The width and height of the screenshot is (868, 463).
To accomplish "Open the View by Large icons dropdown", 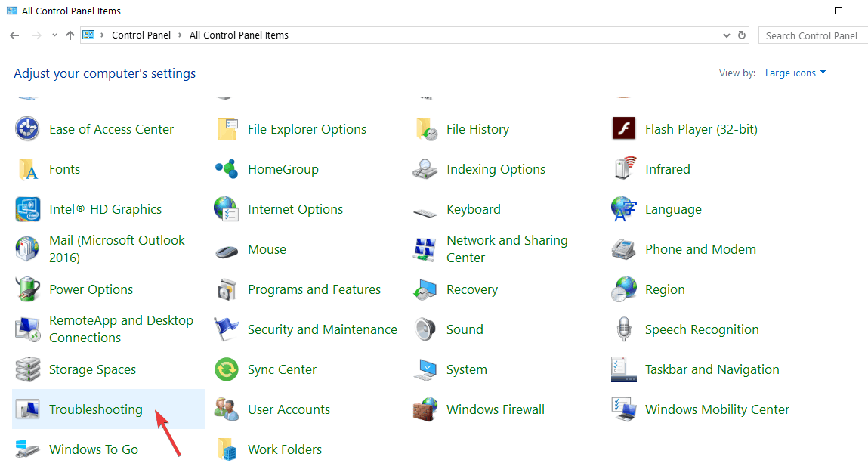I will 795,73.
